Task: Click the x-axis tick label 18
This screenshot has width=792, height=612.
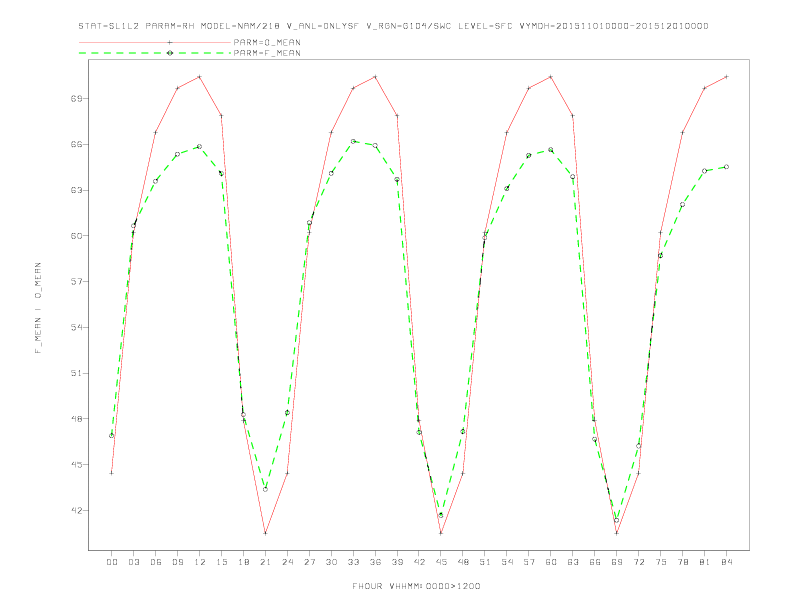Action: pyautogui.click(x=243, y=562)
